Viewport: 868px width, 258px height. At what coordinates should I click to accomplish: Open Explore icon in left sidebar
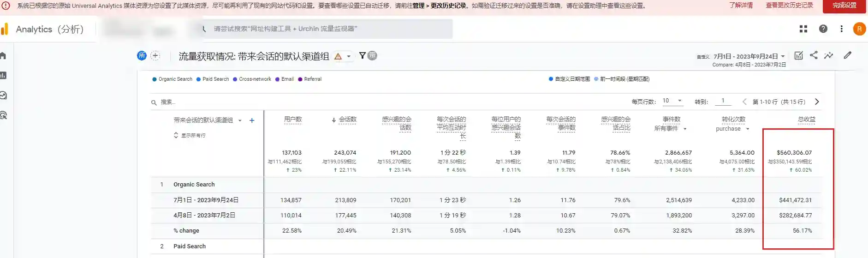pos(3,96)
